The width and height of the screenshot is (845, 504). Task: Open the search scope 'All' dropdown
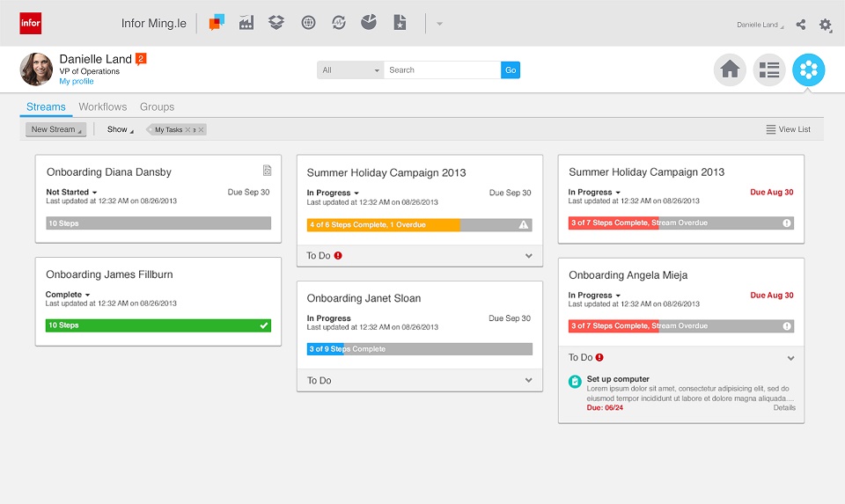pyautogui.click(x=350, y=70)
